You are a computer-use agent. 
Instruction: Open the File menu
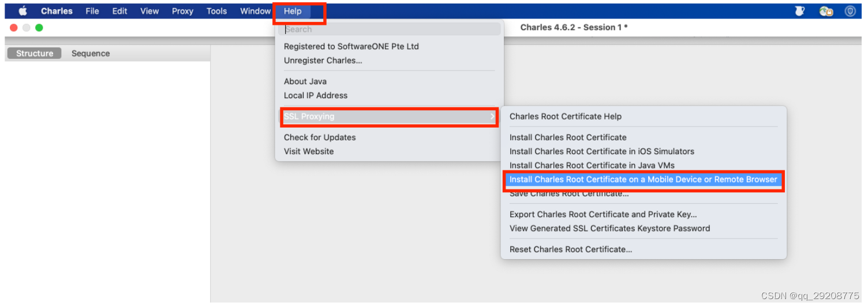(92, 11)
